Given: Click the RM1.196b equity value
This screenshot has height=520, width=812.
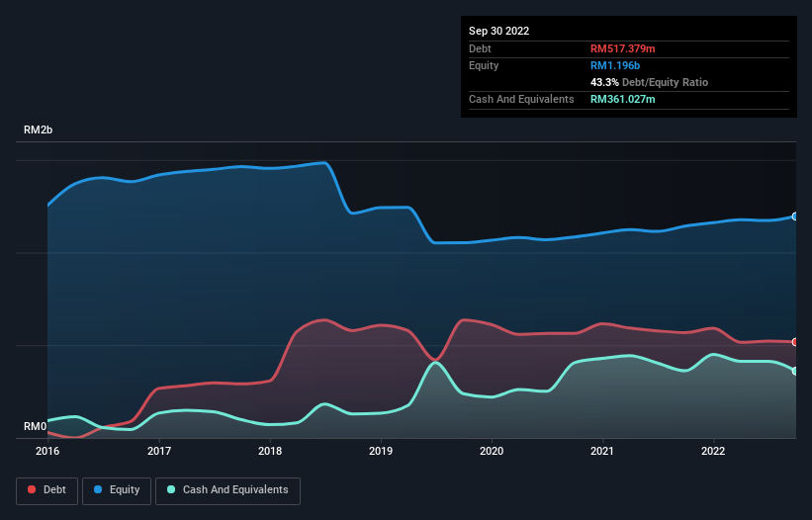Looking at the screenshot, I should 615,65.
